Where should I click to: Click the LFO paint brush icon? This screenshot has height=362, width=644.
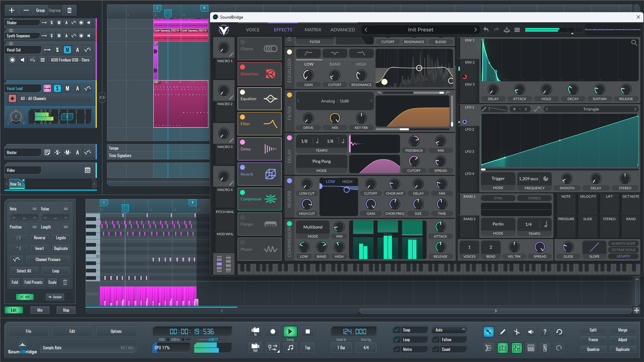click(484, 109)
